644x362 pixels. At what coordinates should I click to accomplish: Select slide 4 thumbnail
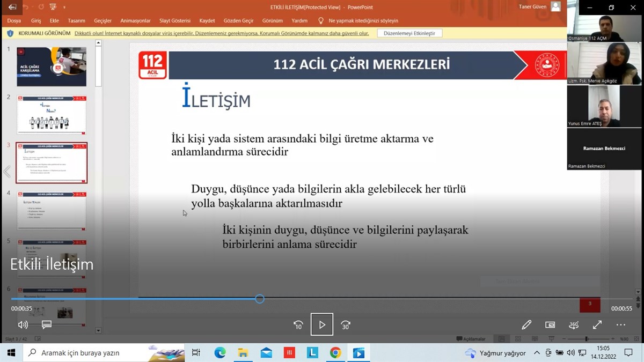(52, 210)
